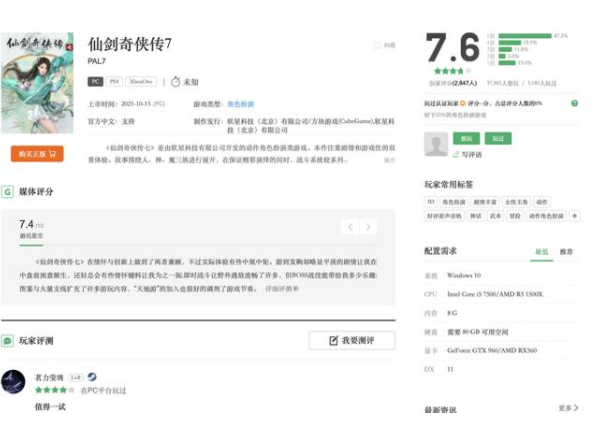
Task: Click the pencil icon 写评语 link
Action: 467,155
